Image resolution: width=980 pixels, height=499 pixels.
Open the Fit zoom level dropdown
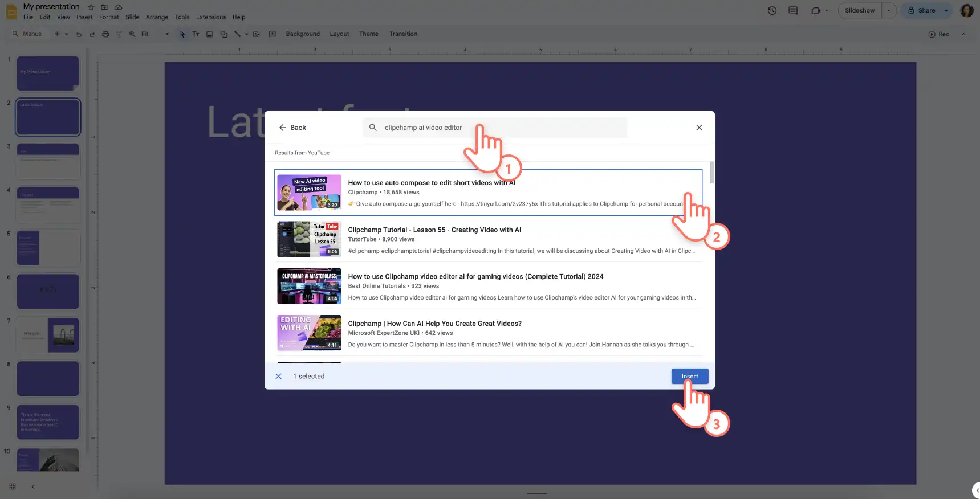(x=155, y=34)
